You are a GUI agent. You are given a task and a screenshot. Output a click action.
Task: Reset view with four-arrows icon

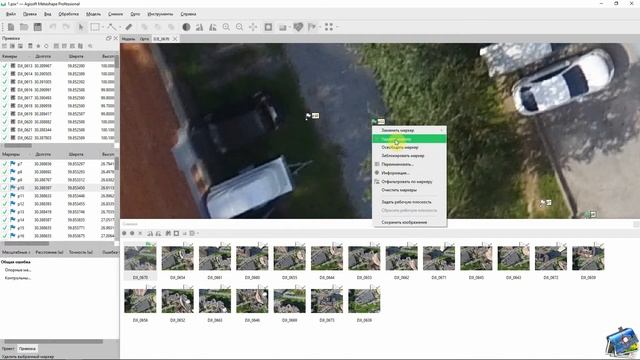253,27
